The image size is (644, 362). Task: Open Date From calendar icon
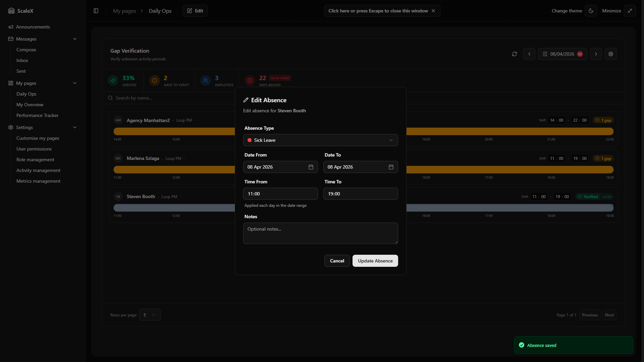(311, 167)
